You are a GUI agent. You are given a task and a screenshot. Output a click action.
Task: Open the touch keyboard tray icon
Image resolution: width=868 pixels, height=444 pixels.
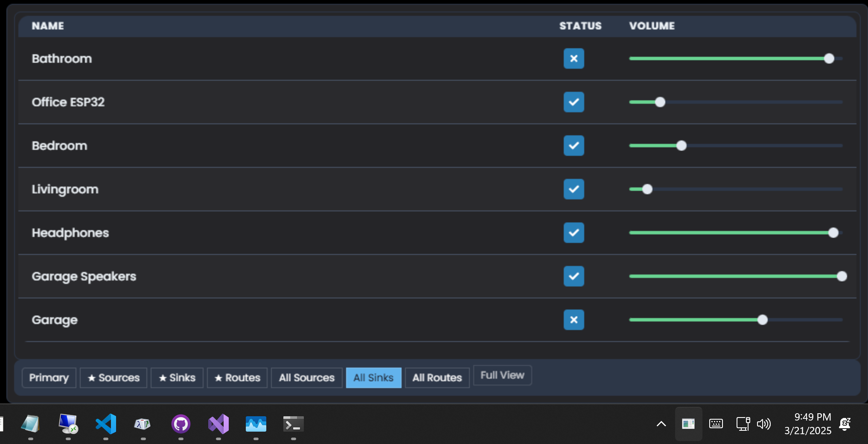(x=716, y=424)
